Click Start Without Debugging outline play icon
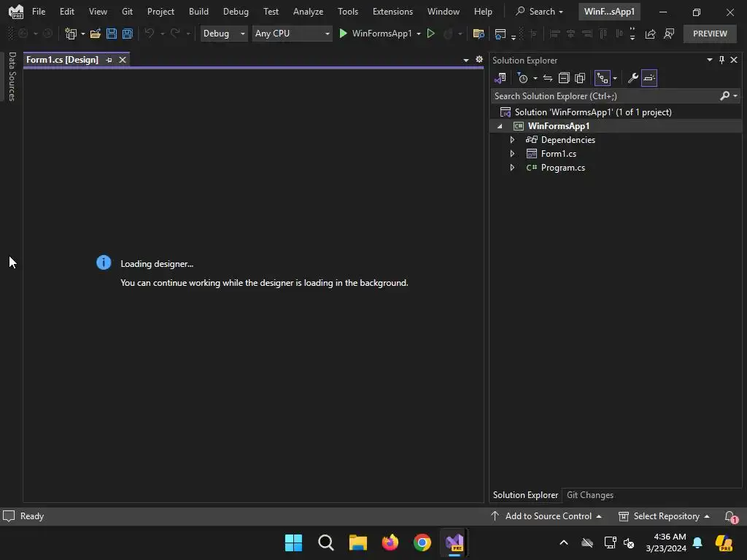The image size is (747, 560). coord(430,34)
